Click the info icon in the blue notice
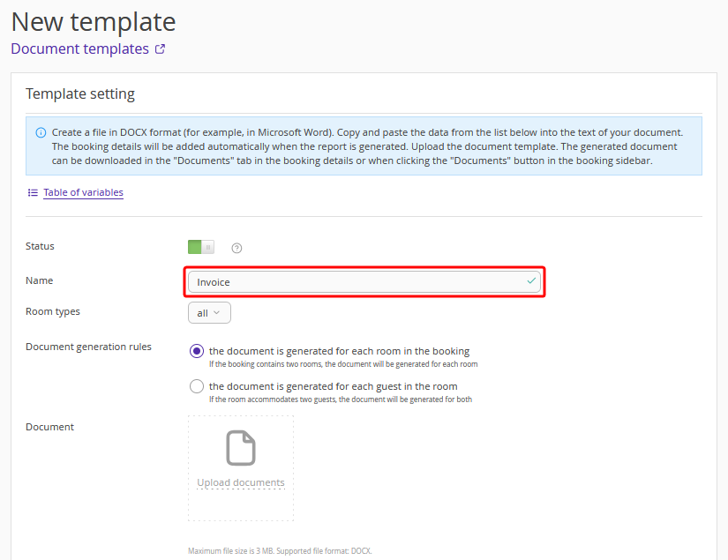The image size is (728, 560). point(41,132)
